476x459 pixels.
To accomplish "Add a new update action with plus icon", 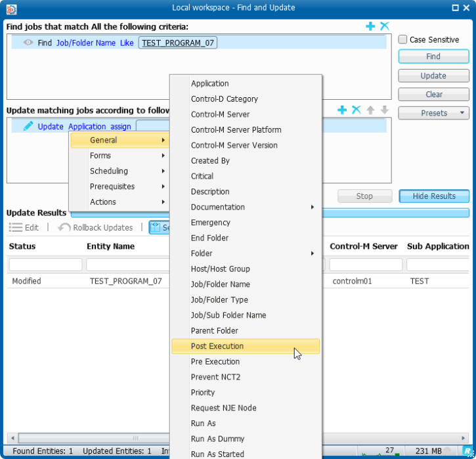I will click(342, 110).
